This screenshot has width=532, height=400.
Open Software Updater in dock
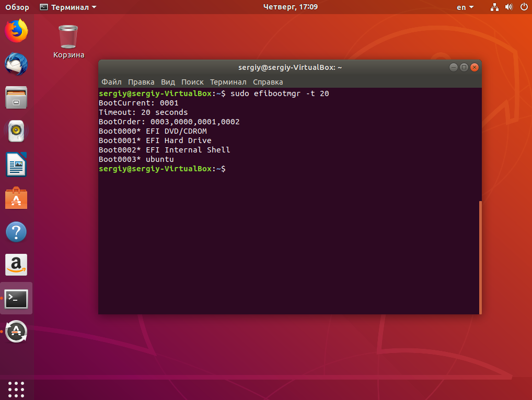pyautogui.click(x=16, y=332)
